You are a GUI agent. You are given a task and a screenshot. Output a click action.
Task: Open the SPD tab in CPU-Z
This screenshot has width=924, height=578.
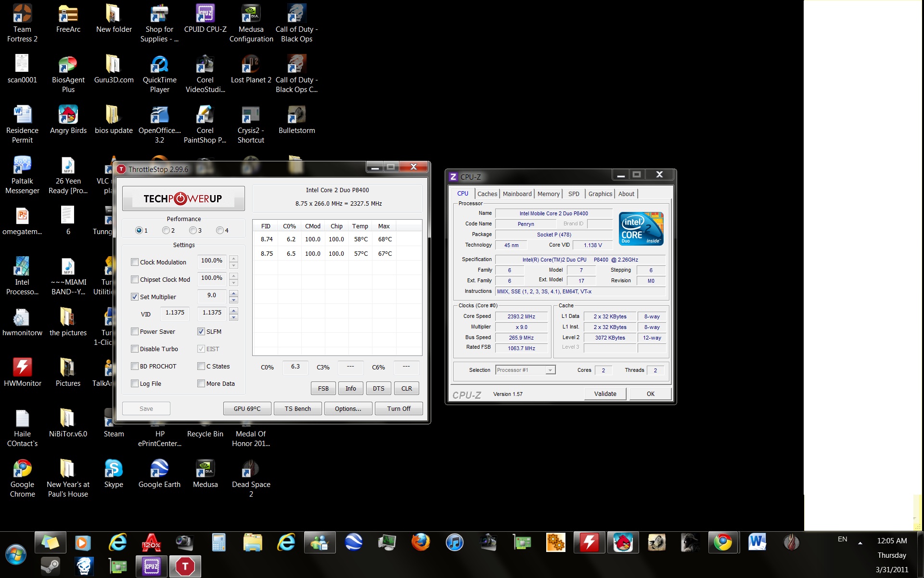tap(574, 194)
